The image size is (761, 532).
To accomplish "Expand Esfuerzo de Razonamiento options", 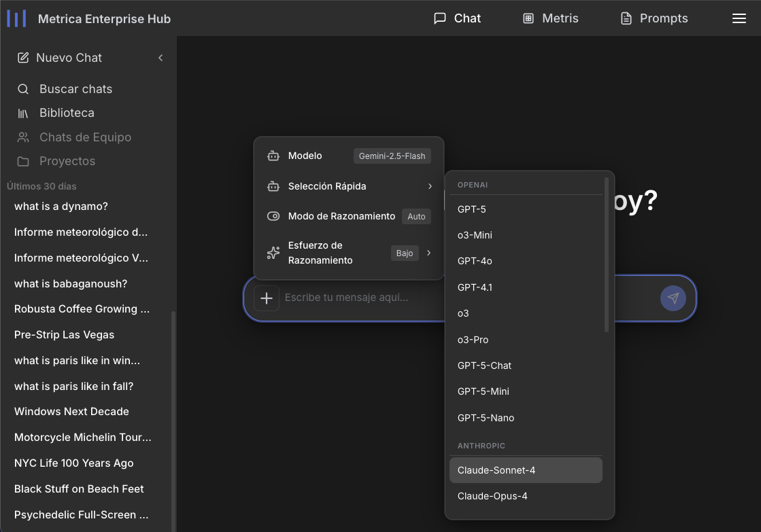I will click(428, 253).
